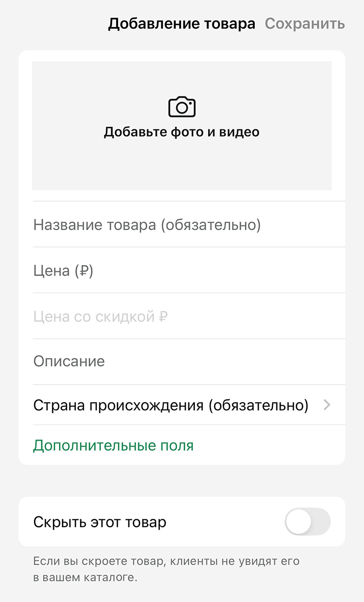Click the ruble sign in the discount price placeholder
Viewport: 364px width, 602px height.
click(x=163, y=316)
